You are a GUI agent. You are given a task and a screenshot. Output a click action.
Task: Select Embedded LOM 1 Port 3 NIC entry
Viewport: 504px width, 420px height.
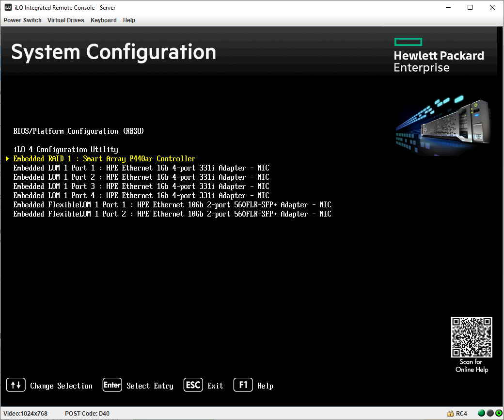coord(141,187)
